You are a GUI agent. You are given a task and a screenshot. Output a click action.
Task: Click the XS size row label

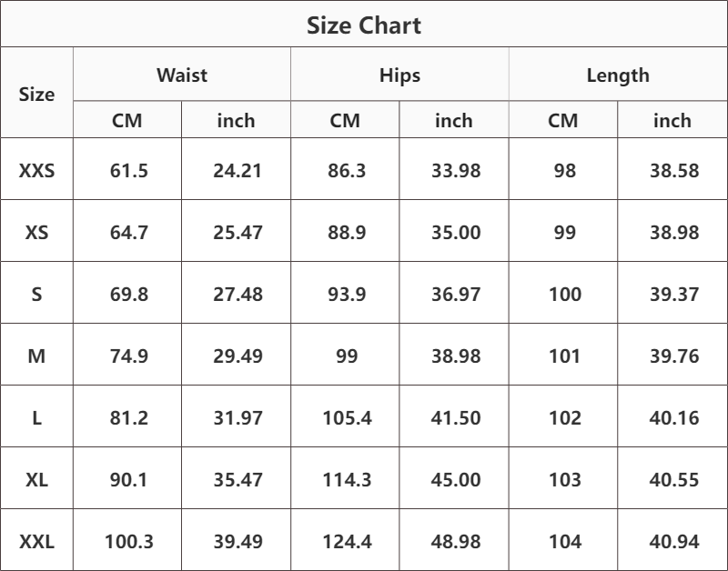click(x=36, y=232)
